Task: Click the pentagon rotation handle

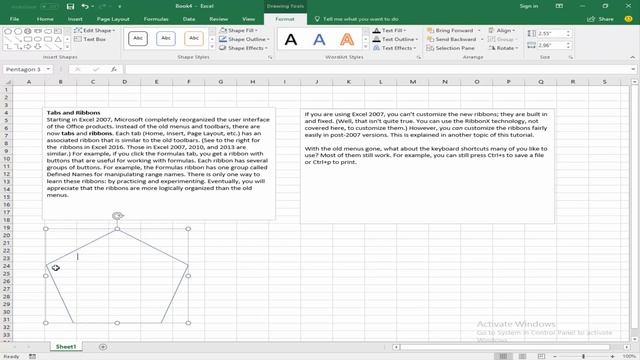Action: [x=118, y=216]
